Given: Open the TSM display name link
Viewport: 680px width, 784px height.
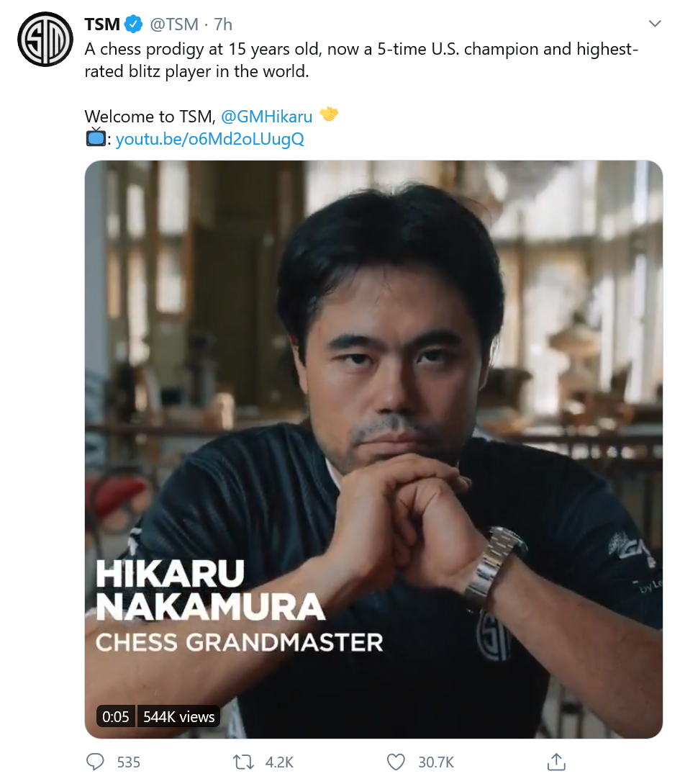Looking at the screenshot, I should 102,24.
